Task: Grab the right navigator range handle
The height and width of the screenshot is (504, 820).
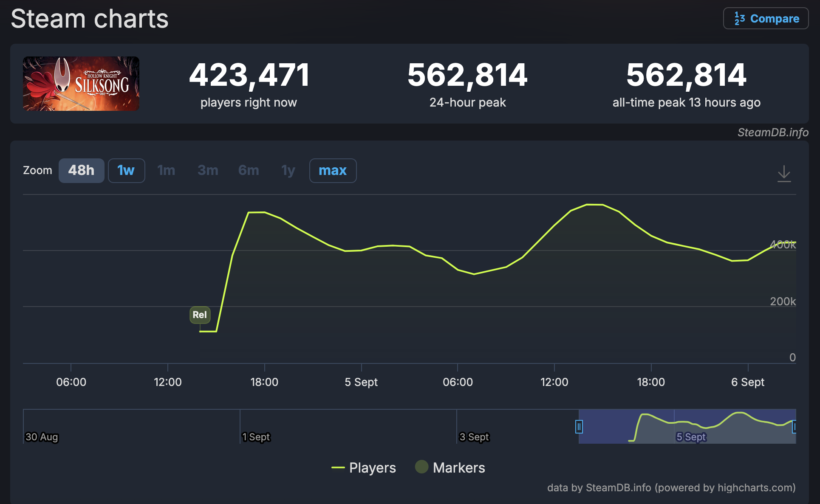Action: pyautogui.click(x=794, y=426)
